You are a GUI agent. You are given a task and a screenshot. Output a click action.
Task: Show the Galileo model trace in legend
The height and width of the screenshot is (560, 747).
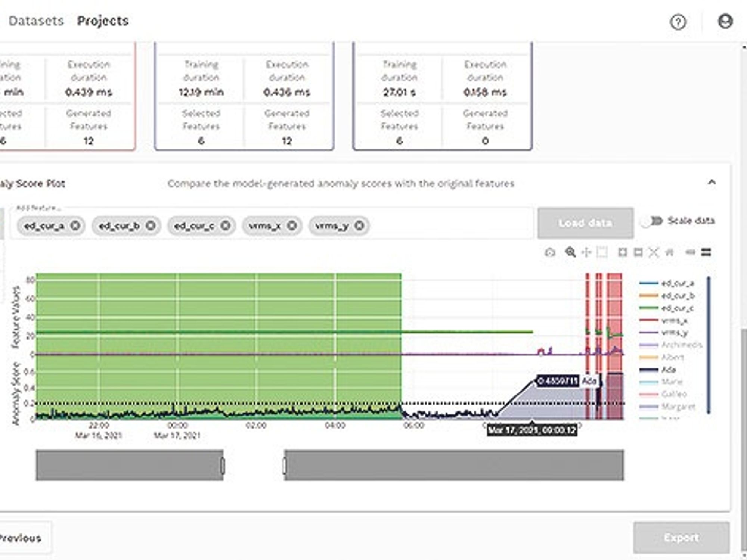click(x=663, y=394)
